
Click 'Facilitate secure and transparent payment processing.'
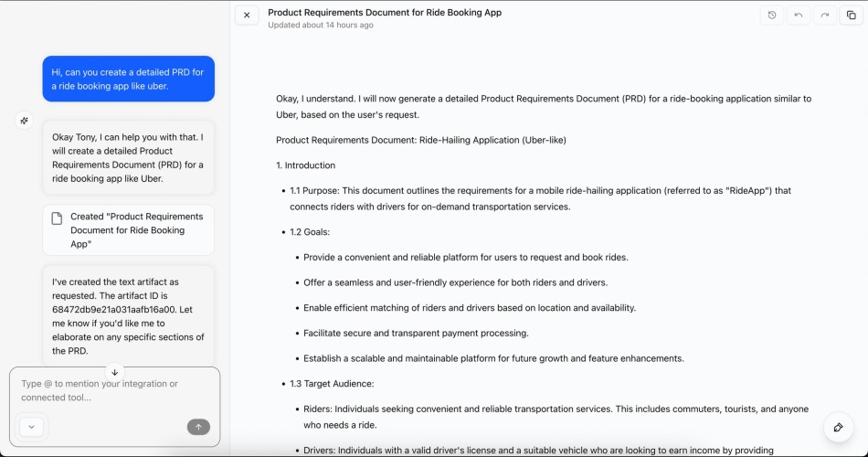pos(416,333)
